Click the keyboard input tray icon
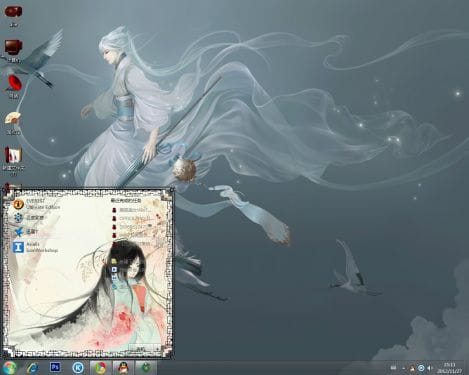 (x=393, y=368)
